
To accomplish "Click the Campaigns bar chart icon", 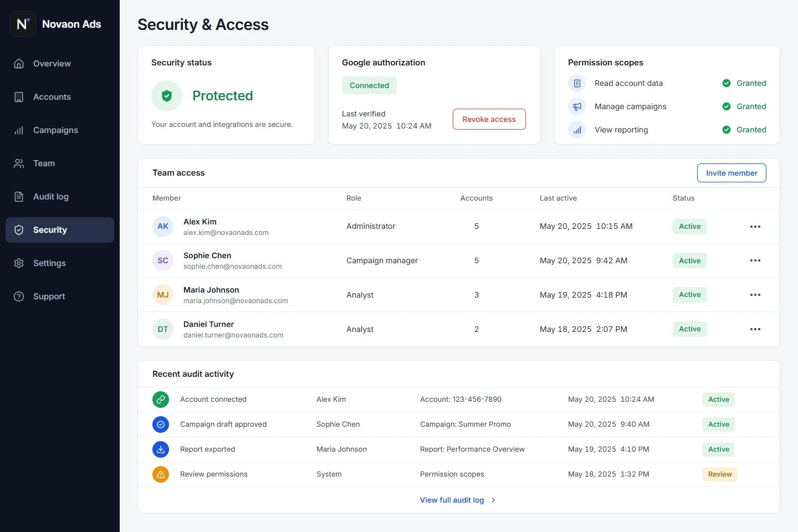I will (x=19, y=130).
